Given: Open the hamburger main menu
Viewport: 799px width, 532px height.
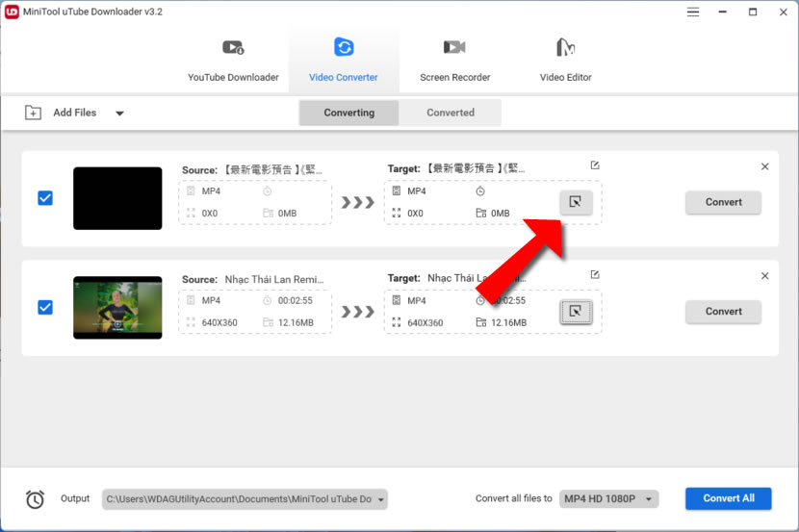Looking at the screenshot, I should coord(693,12).
